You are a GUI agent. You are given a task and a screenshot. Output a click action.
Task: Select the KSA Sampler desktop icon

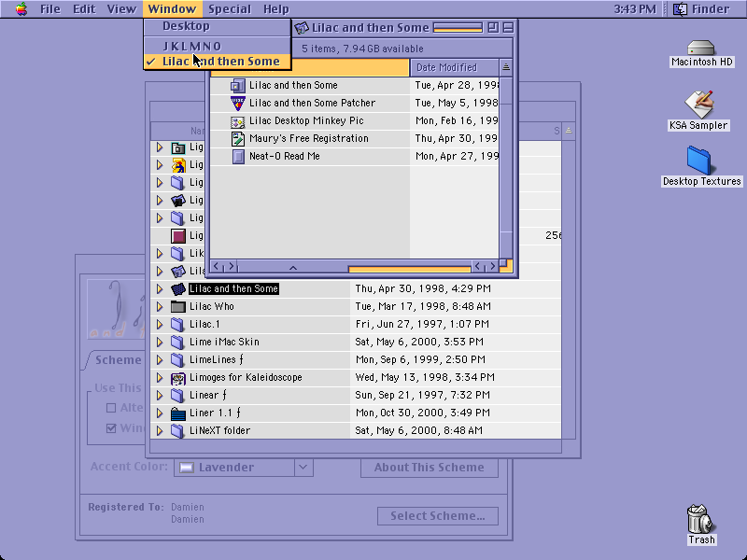698,105
